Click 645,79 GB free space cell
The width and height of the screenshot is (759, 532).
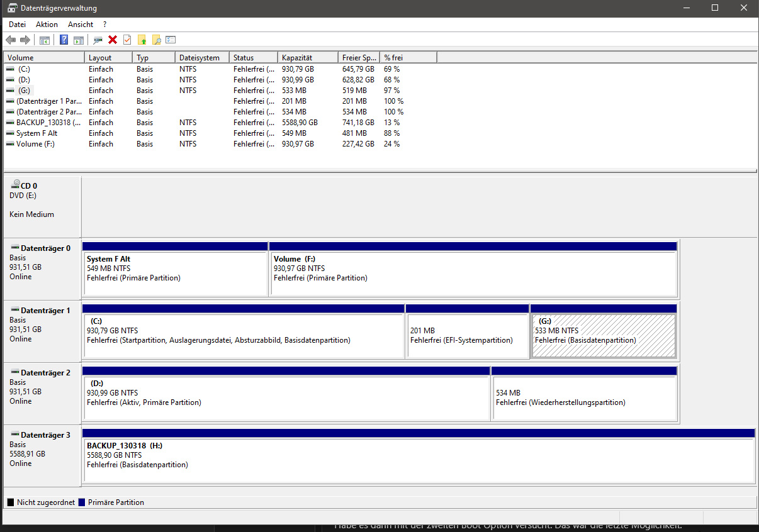click(358, 69)
